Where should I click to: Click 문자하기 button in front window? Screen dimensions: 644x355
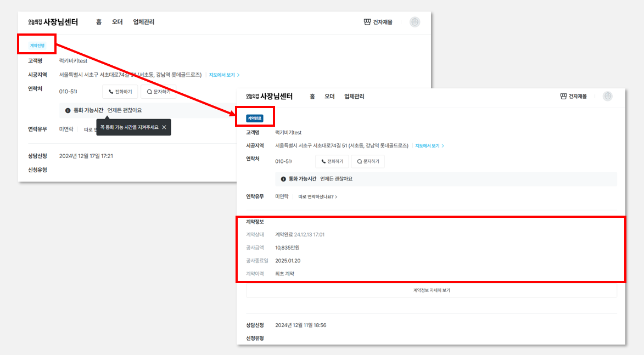click(x=368, y=161)
